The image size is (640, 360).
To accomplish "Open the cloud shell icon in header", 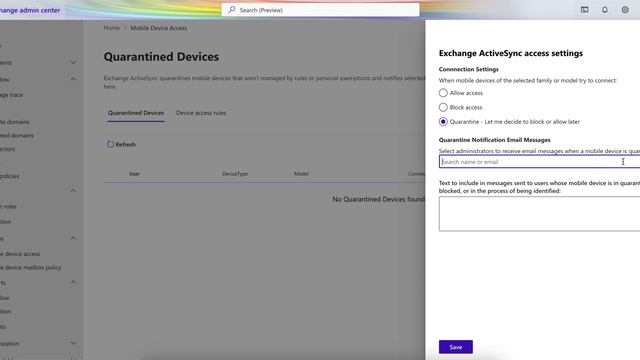I will [584, 10].
